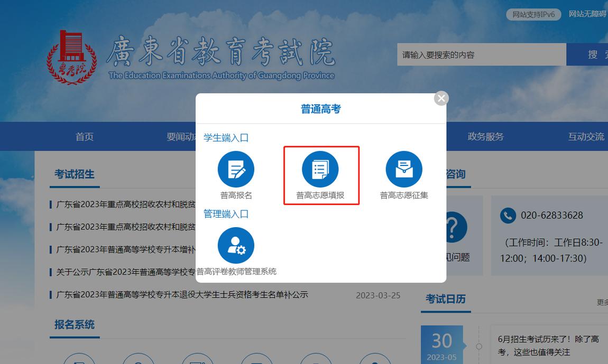Screen dimensions: 608x364
Task: Open the 互动交流 navigation menu
Action: [586, 136]
